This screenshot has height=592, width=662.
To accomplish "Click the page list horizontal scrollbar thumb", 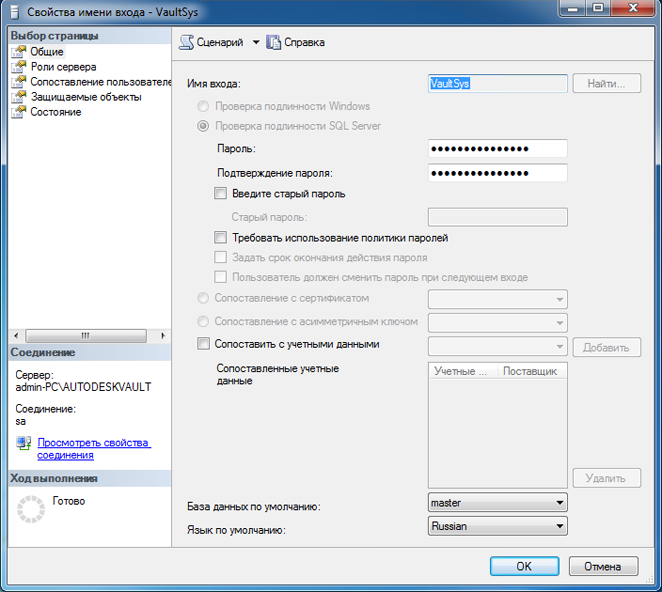I will (86, 336).
